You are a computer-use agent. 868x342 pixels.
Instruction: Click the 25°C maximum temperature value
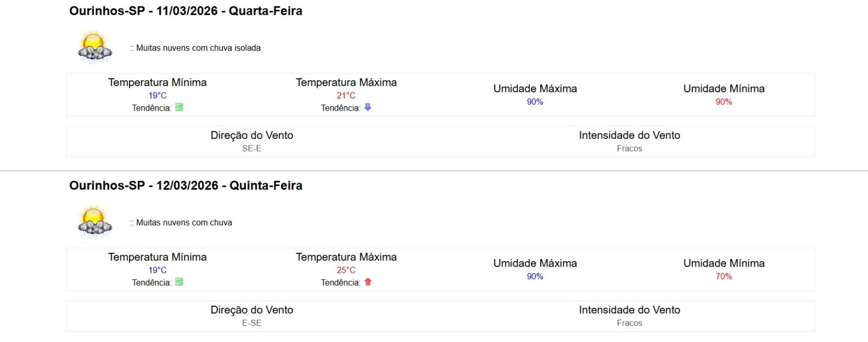[346, 270]
